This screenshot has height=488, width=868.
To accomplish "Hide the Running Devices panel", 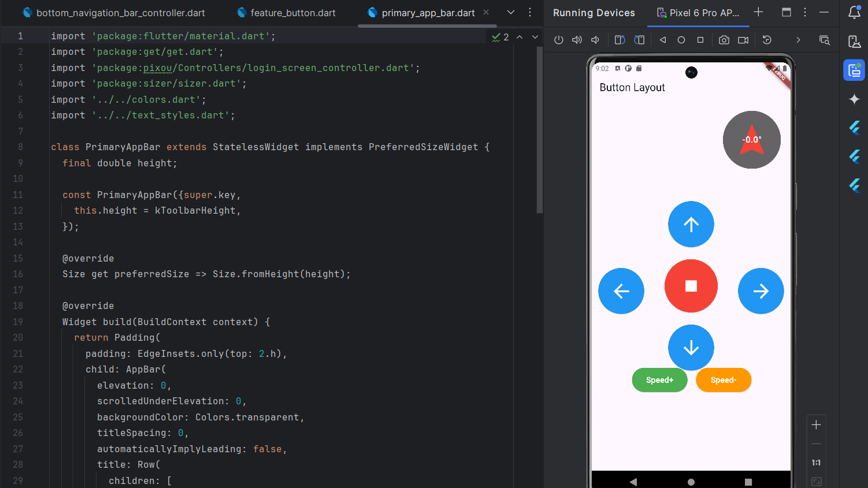I will 824,12.
